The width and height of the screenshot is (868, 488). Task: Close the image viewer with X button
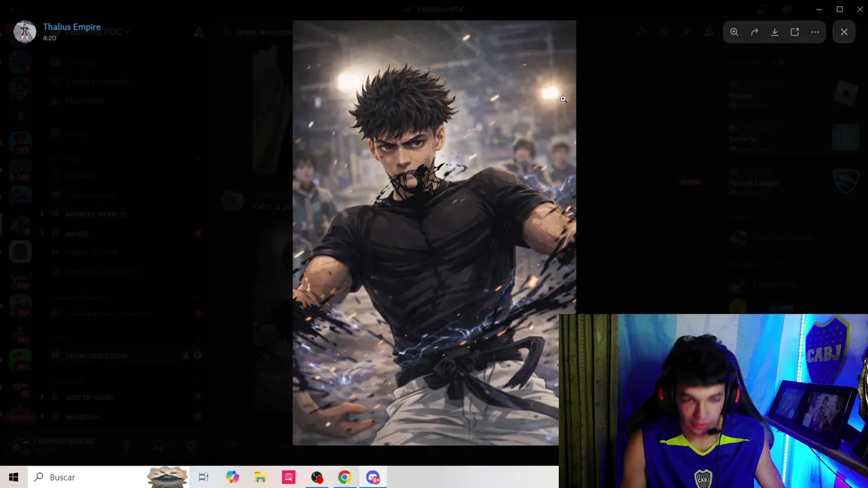click(x=844, y=32)
